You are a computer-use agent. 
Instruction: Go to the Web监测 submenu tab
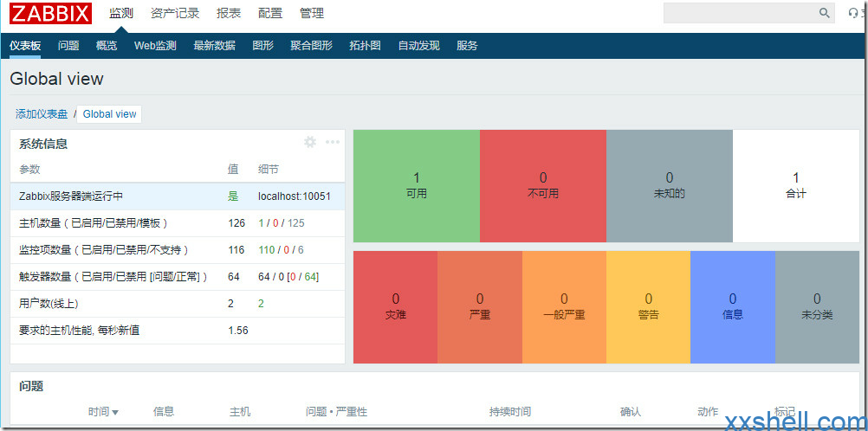pyautogui.click(x=155, y=46)
